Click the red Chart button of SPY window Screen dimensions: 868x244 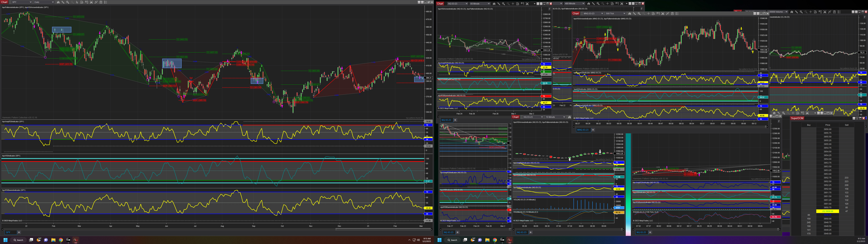tap(4, 2)
